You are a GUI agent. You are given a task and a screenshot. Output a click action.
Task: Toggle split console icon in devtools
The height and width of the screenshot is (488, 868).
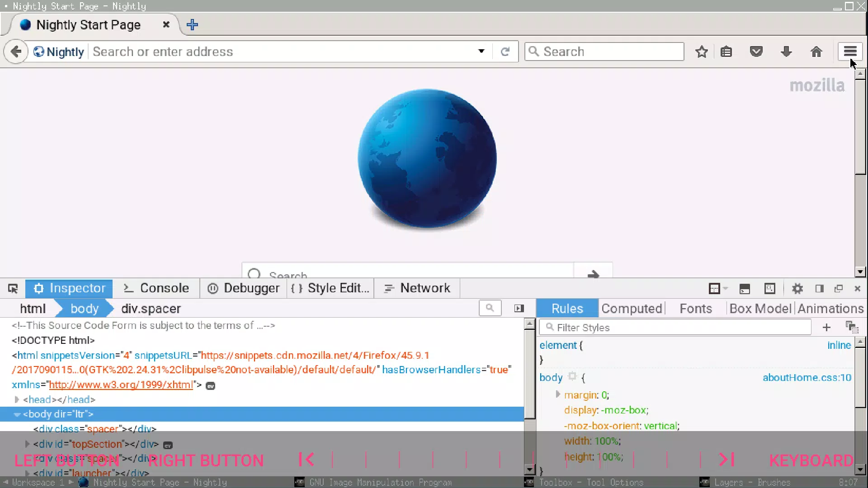coord(745,288)
